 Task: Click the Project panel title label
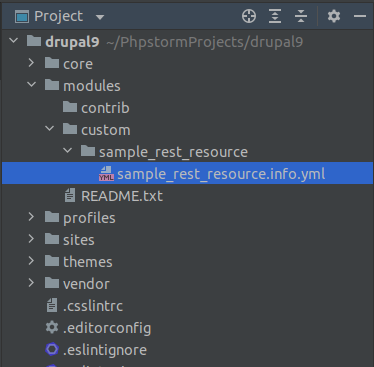(x=59, y=17)
